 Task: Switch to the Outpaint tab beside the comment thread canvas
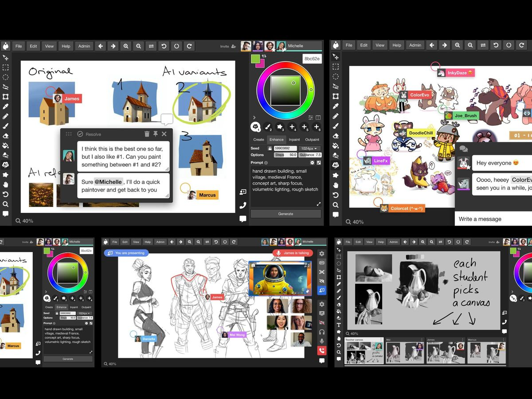click(312, 140)
